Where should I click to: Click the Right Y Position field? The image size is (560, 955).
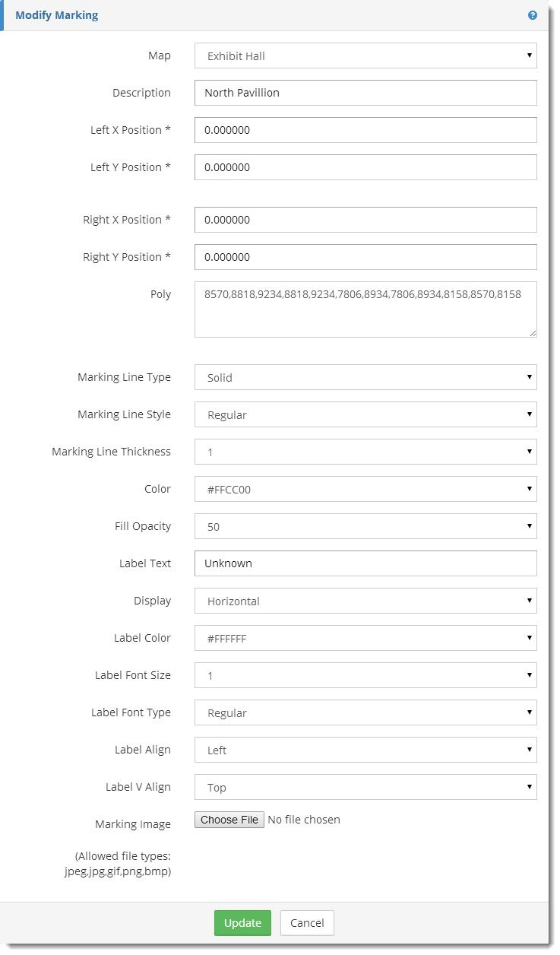(365, 257)
